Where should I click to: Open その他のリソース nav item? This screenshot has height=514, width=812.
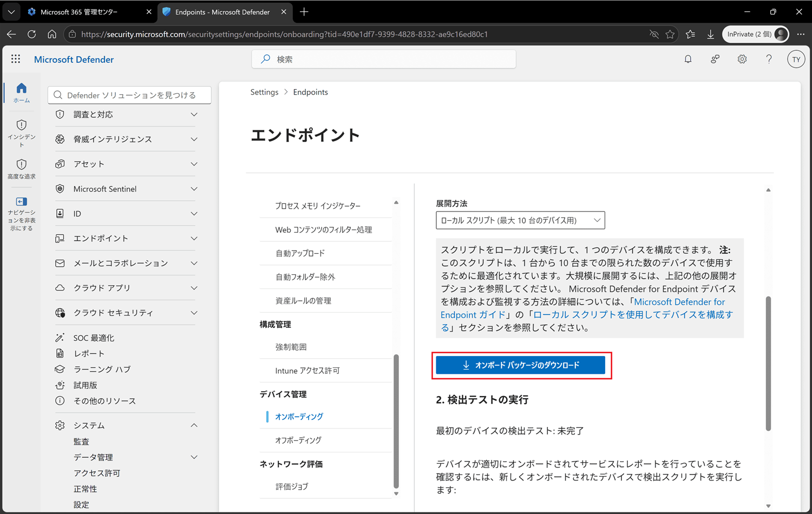click(104, 401)
